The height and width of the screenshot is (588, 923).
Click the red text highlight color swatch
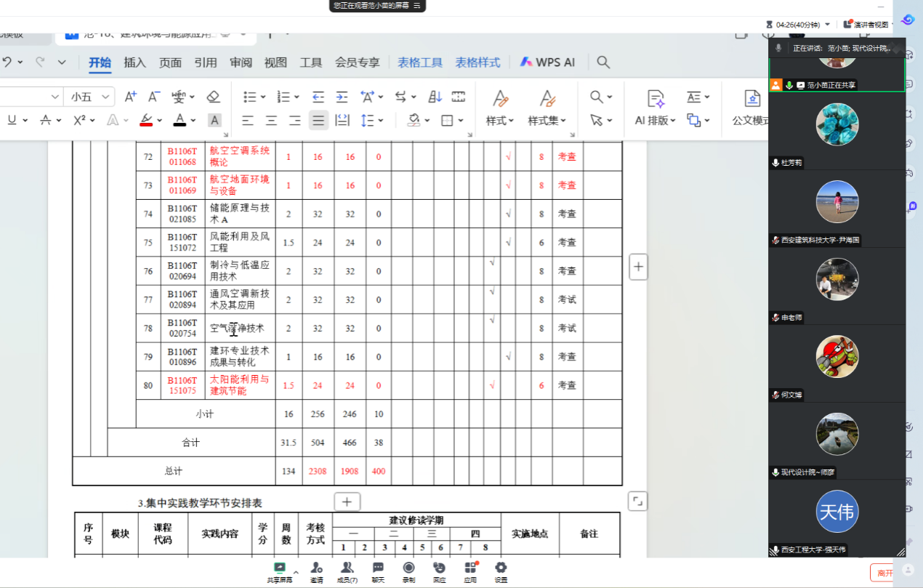pos(146,120)
